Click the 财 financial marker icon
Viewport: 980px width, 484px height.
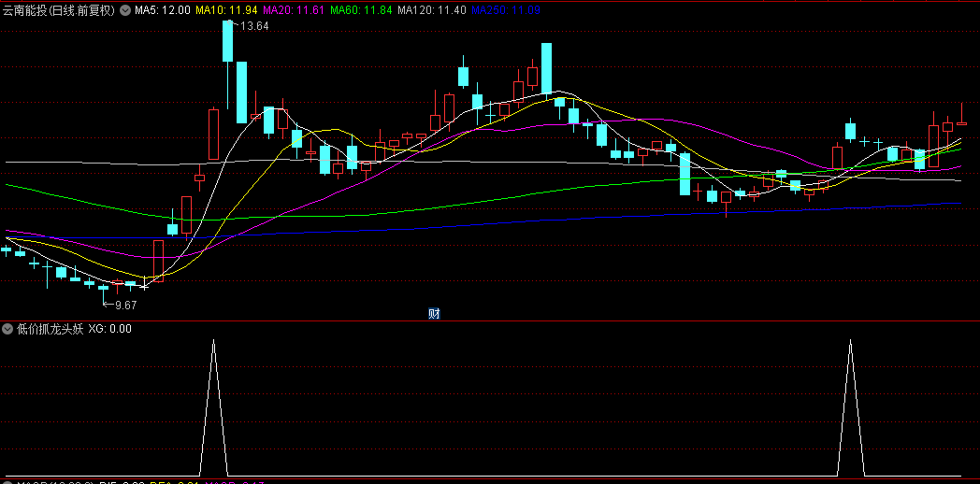(434, 314)
